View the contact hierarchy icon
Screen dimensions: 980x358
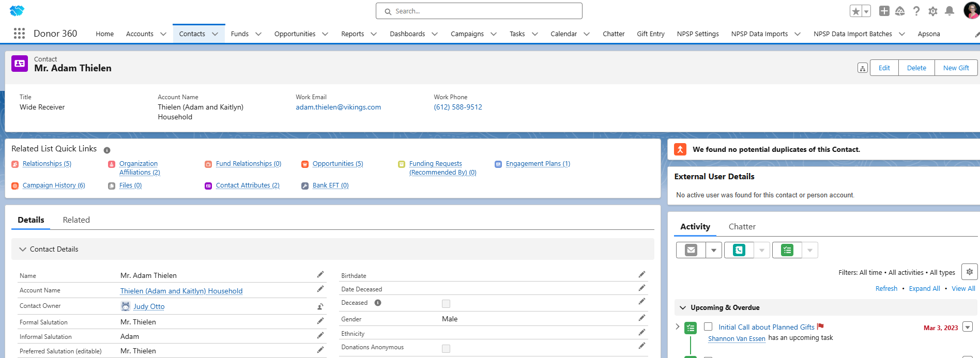(x=863, y=68)
